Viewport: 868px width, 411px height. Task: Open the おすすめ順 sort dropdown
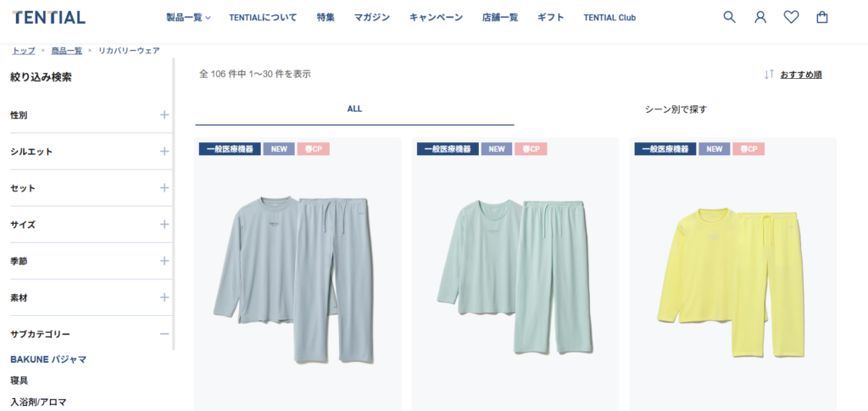pos(800,75)
